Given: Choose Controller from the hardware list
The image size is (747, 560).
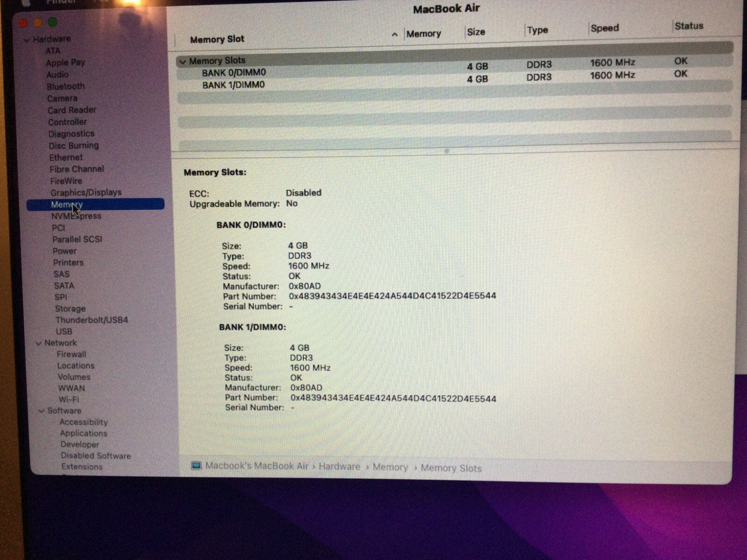Looking at the screenshot, I should tap(67, 122).
